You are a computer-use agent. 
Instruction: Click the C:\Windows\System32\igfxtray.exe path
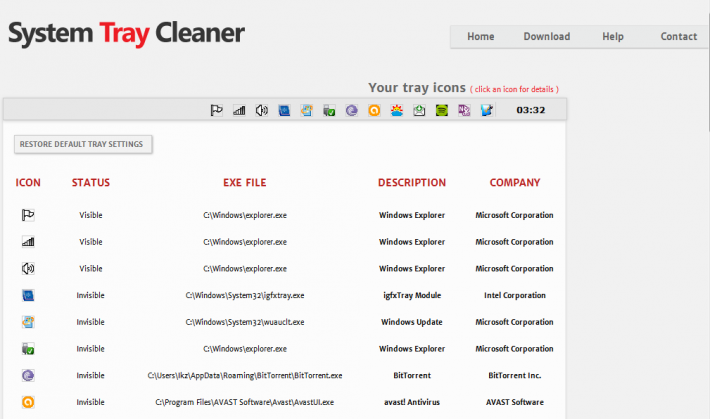click(245, 295)
